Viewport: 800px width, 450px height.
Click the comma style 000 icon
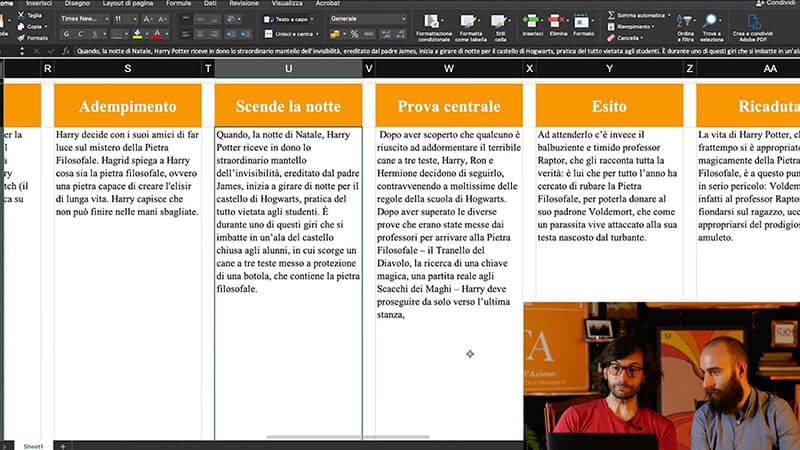(368, 34)
